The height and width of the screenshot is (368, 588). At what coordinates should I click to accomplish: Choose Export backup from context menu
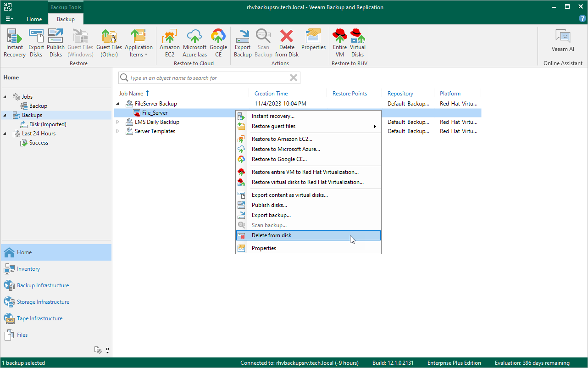click(x=308, y=215)
